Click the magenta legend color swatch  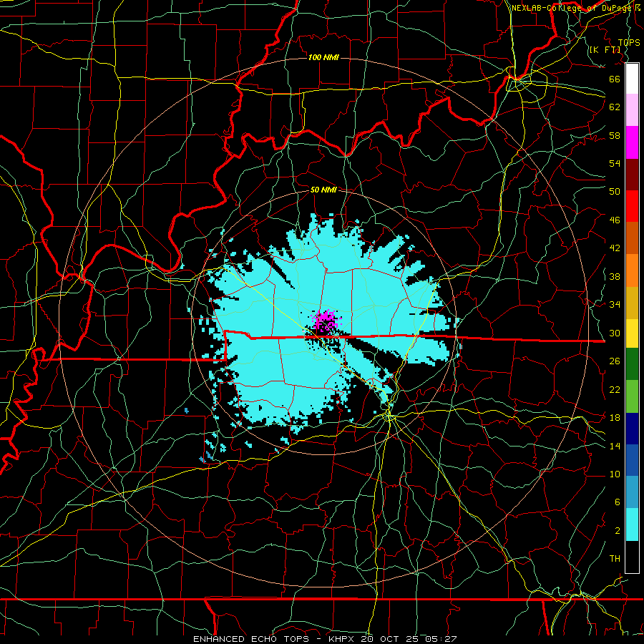632,142
